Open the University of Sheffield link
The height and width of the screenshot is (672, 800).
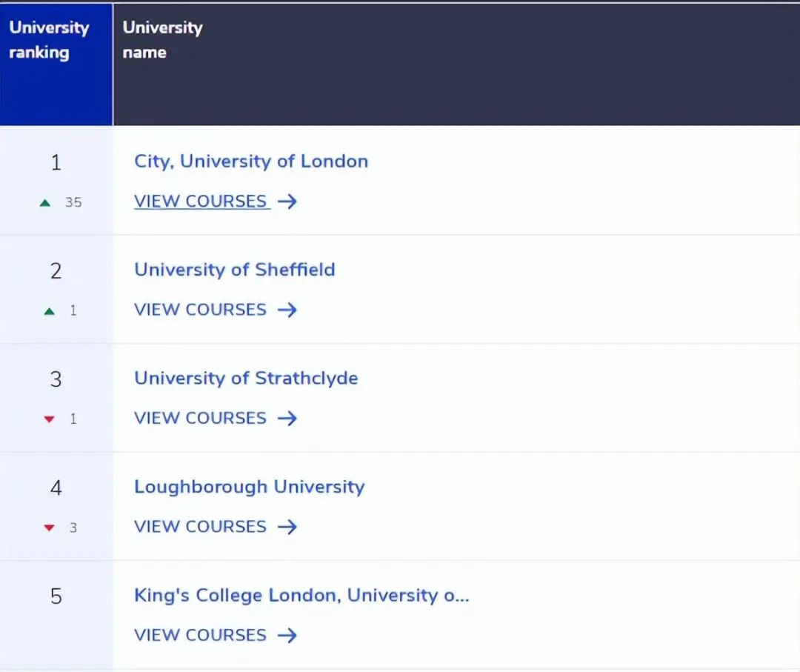point(234,270)
